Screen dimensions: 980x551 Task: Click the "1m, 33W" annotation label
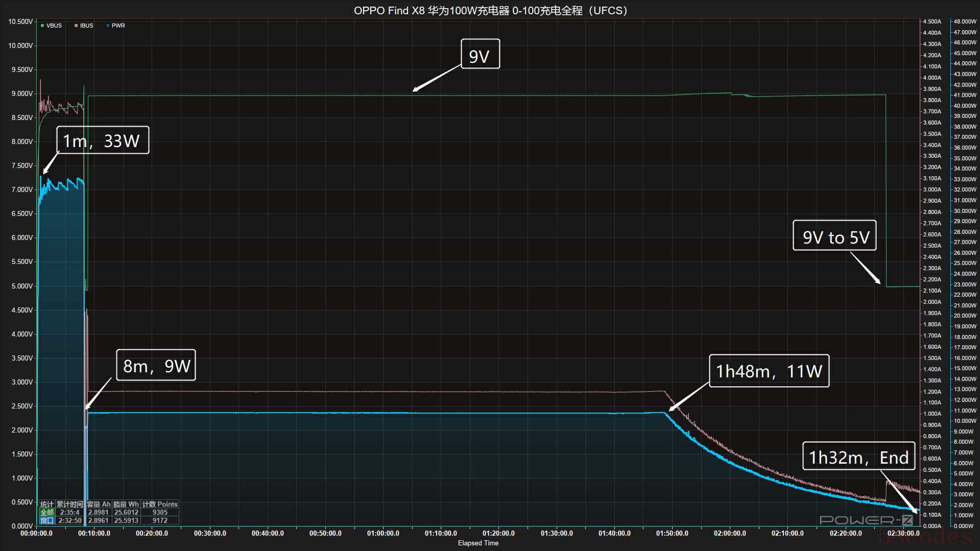click(102, 140)
